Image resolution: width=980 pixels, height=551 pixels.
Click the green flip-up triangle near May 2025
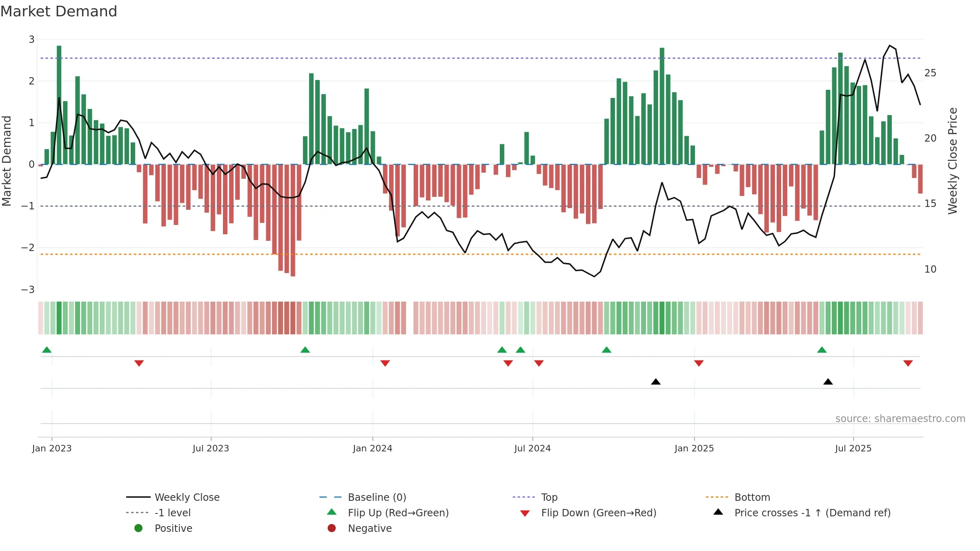pyautogui.click(x=822, y=350)
